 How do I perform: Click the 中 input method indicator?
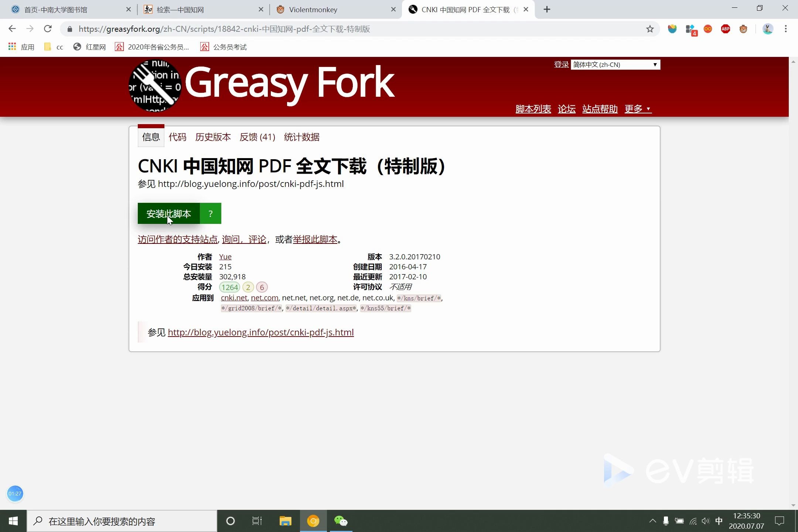click(x=719, y=521)
